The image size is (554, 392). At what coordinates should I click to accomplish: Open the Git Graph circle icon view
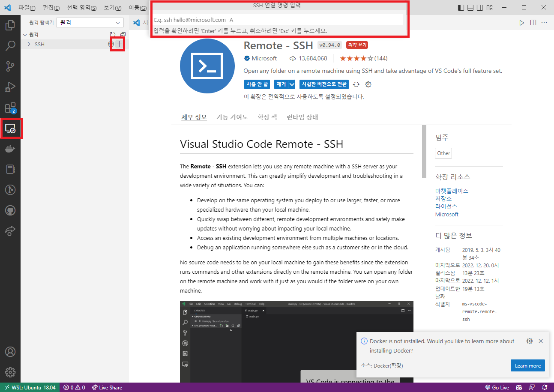click(10, 190)
